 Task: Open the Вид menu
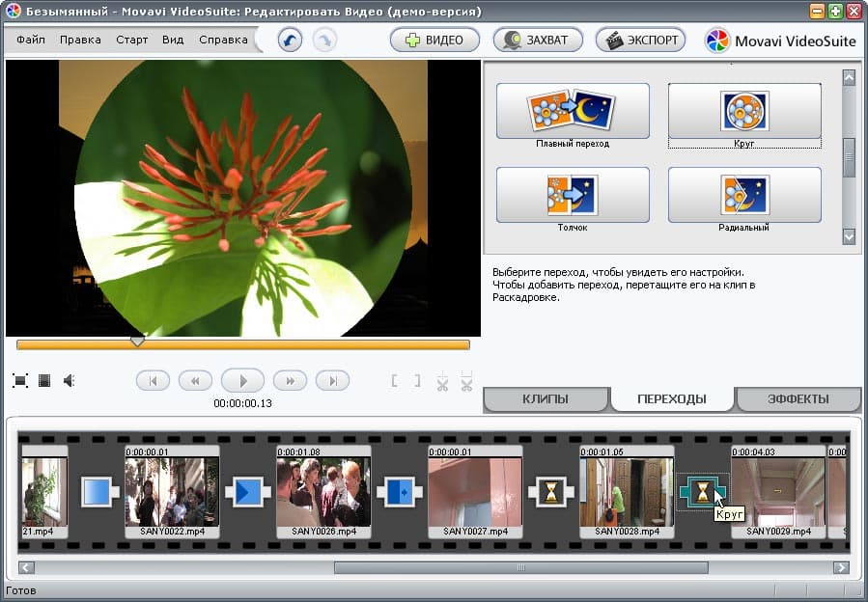tap(173, 40)
